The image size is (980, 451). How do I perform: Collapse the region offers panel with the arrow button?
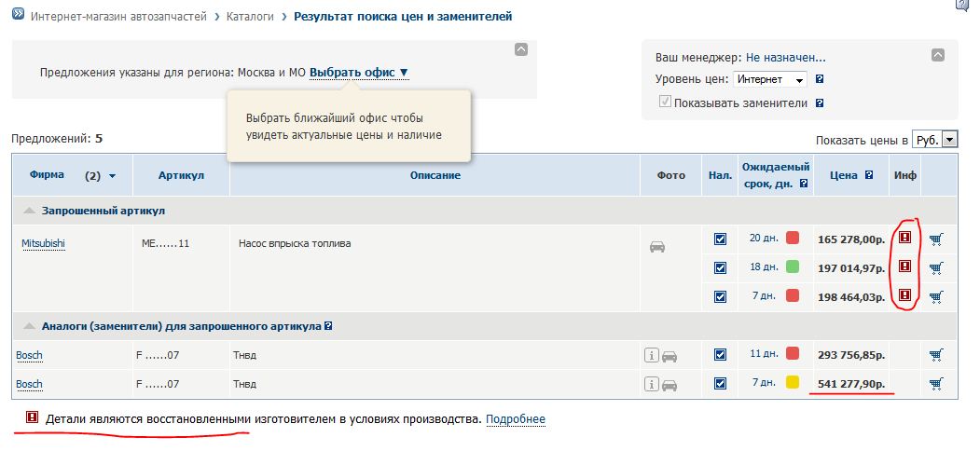tap(521, 49)
